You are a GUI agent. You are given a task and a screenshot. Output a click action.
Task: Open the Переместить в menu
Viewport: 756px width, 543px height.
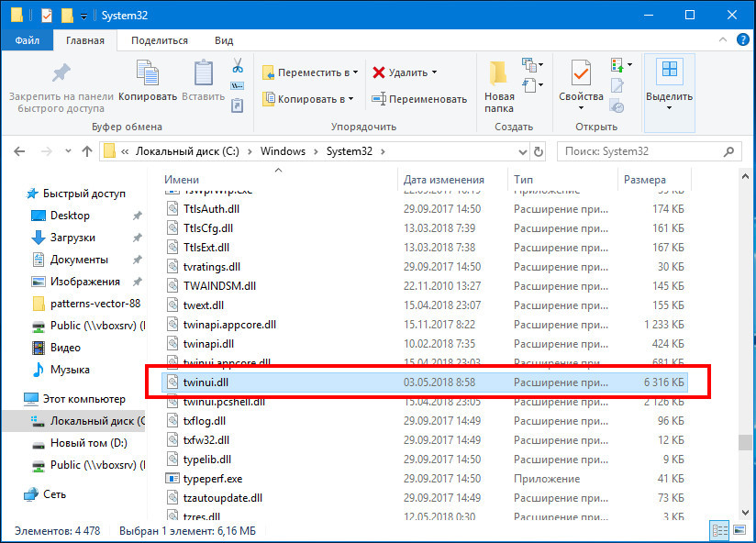coord(310,72)
